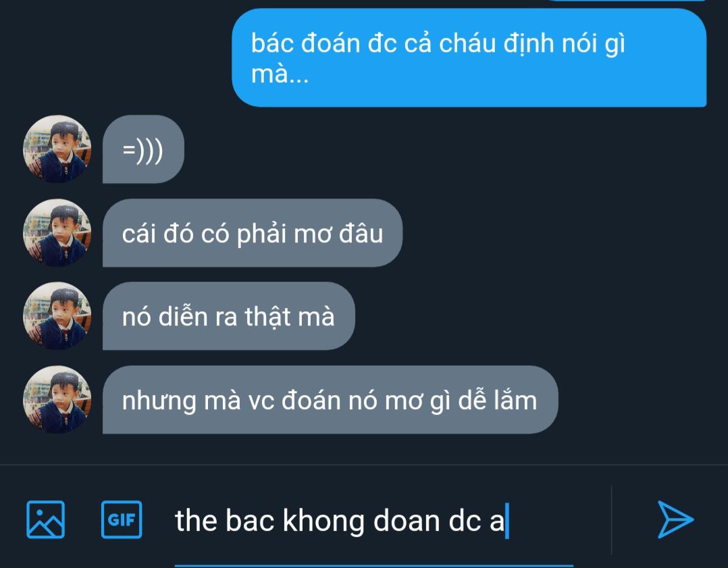Tap the avatar beside "nhưng mà vc đoán" message
Viewport: 728px width, 568px height.
[x=57, y=399]
